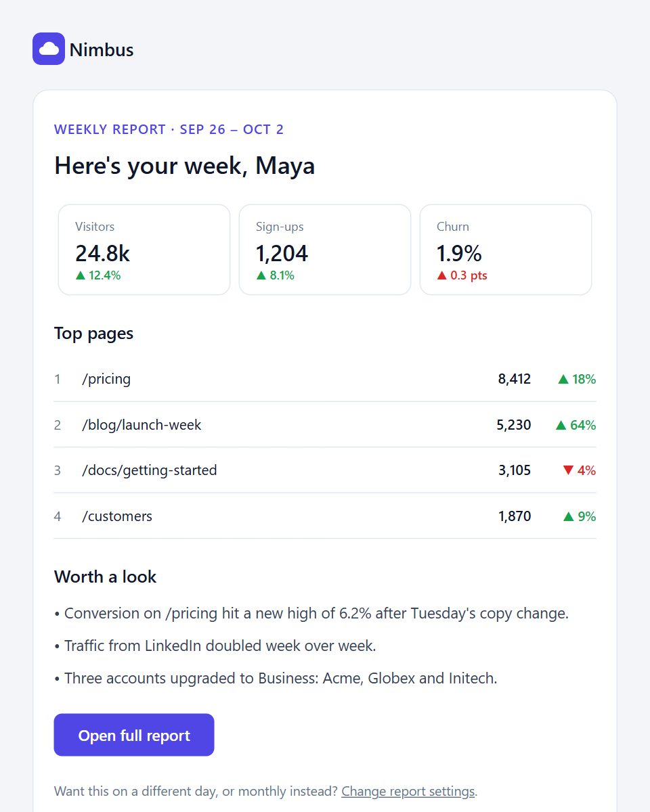Select the Visitors 24.8k stat card
Viewport: 650px width, 812px height.
coord(144,250)
